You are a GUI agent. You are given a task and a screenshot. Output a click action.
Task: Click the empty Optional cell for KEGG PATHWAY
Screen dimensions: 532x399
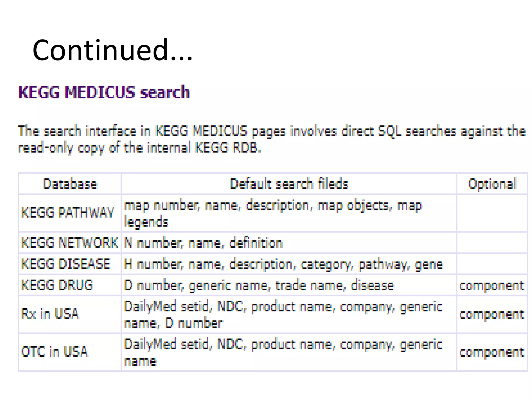point(492,213)
